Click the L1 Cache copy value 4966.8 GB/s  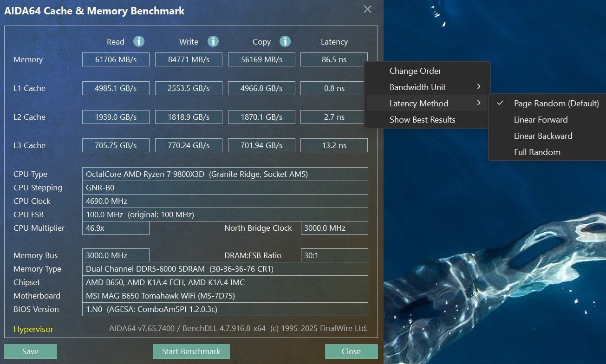click(x=261, y=88)
